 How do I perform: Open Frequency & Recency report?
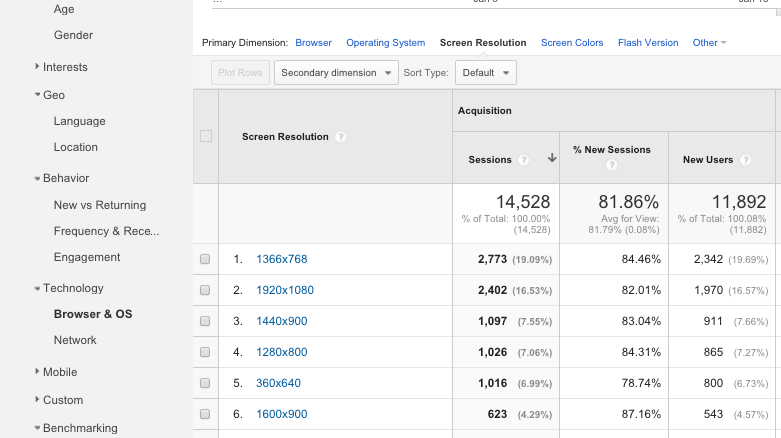click(x=107, y=231)
